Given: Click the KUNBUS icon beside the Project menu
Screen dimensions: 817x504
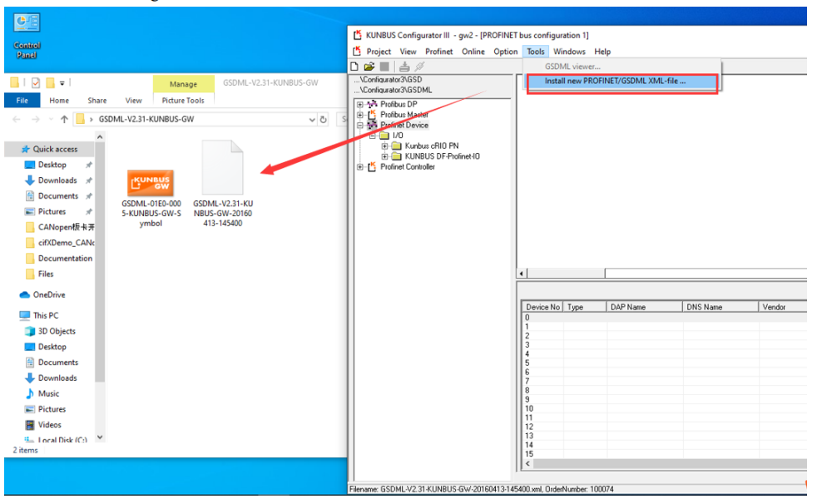Looking at the screenshot, I should coord(357,52).
